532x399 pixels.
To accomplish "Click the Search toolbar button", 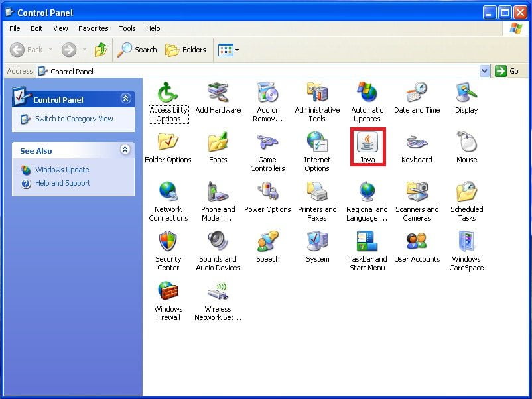I will pos(137,50).
